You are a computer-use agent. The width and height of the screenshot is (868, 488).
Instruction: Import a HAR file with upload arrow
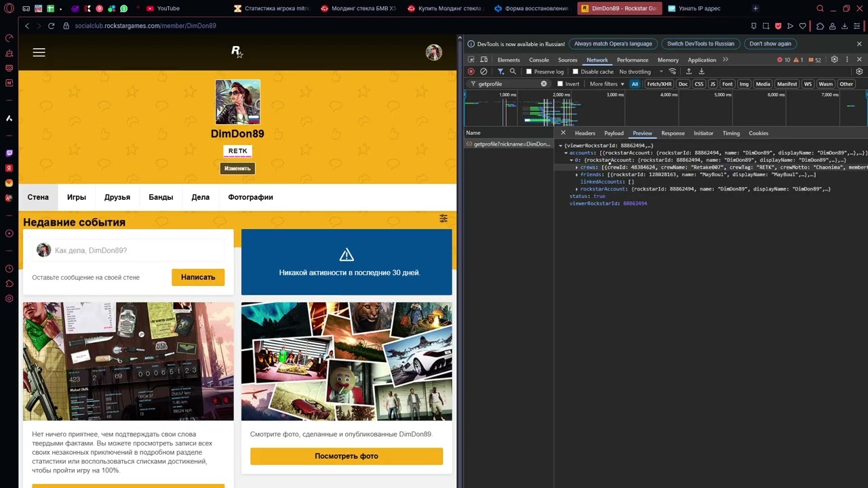tap(689, 71)
